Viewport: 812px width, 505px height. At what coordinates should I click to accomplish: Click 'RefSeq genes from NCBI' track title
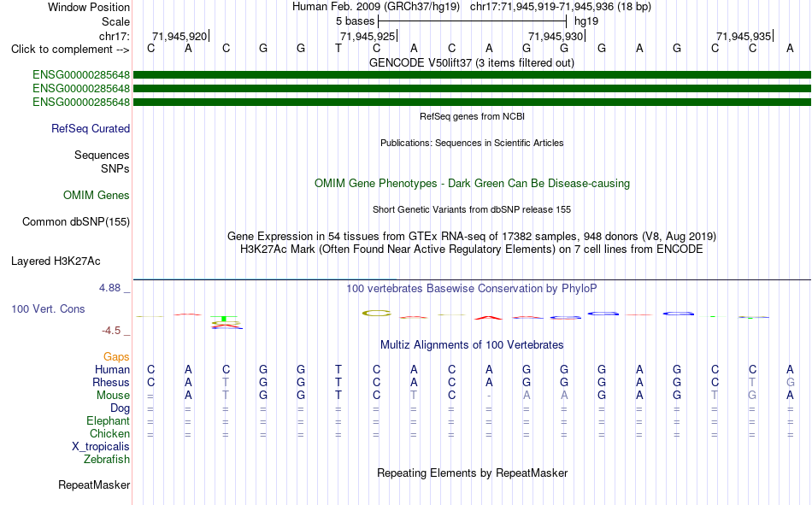(x=473, y=116)
